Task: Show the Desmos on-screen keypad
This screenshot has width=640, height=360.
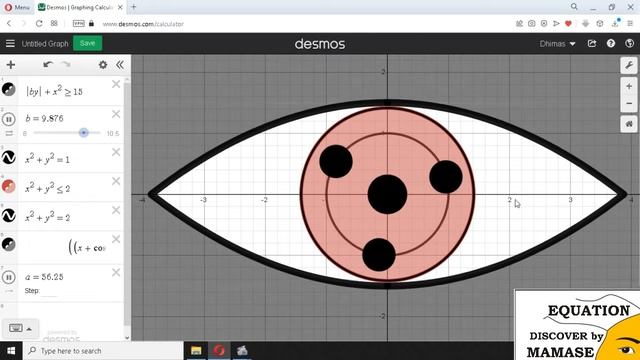Action: 16,328
